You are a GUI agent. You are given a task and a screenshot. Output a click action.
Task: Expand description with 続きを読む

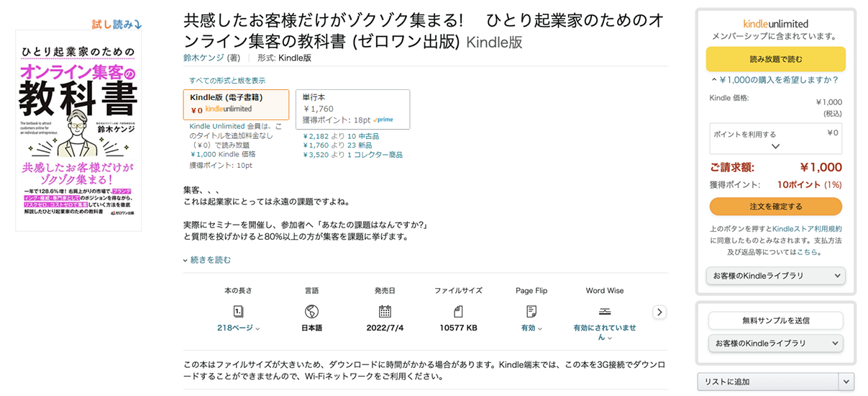point(210,260)
